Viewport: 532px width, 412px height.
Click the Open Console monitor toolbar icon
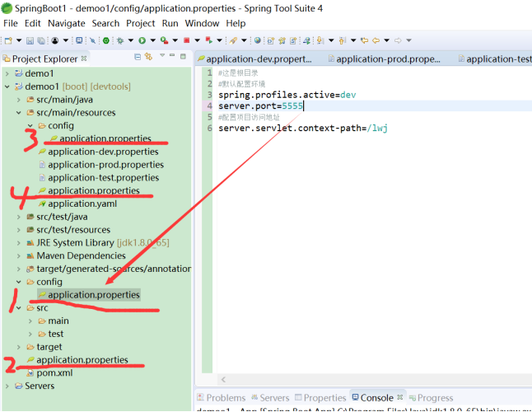click(x=79, y=40)
